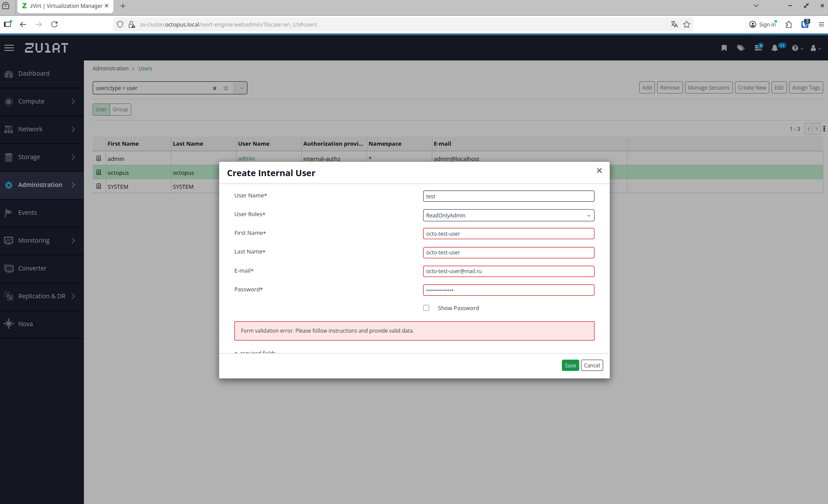
Task: Click the E-mail field
Action: click(508, 271)
